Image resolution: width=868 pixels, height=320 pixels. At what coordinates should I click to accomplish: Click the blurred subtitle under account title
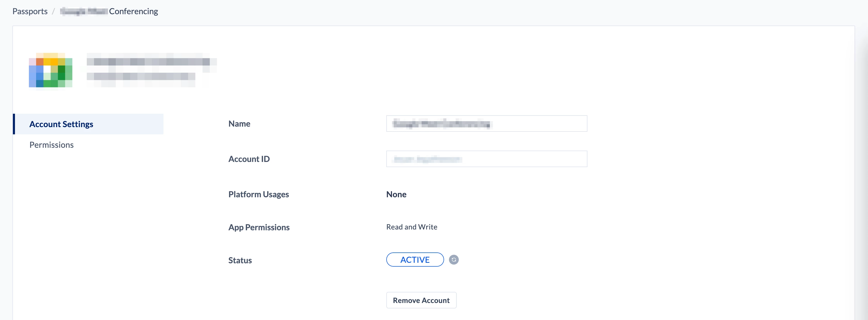141,77
